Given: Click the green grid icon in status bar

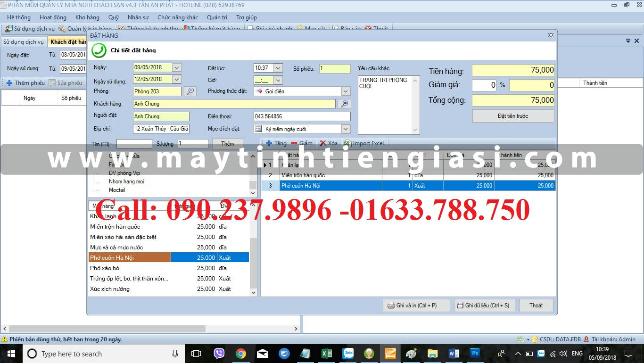Looking at the screenshot, I should pyautogui.click(x=520, y=339).
